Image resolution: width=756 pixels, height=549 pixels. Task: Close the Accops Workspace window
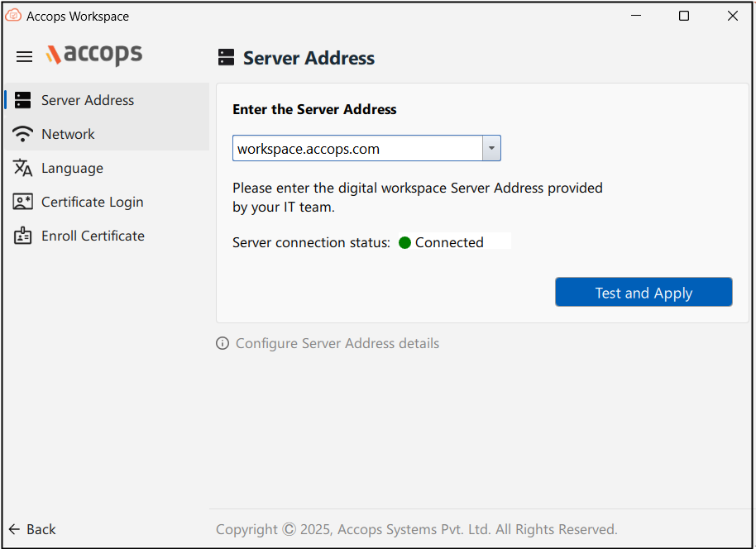point(732,16)
